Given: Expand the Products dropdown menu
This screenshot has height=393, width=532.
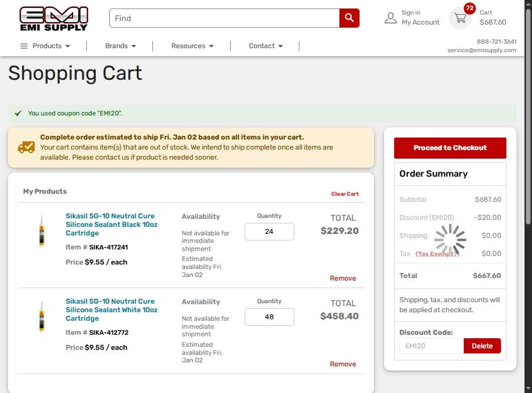Looking at the screenshot, I should 51,46.
